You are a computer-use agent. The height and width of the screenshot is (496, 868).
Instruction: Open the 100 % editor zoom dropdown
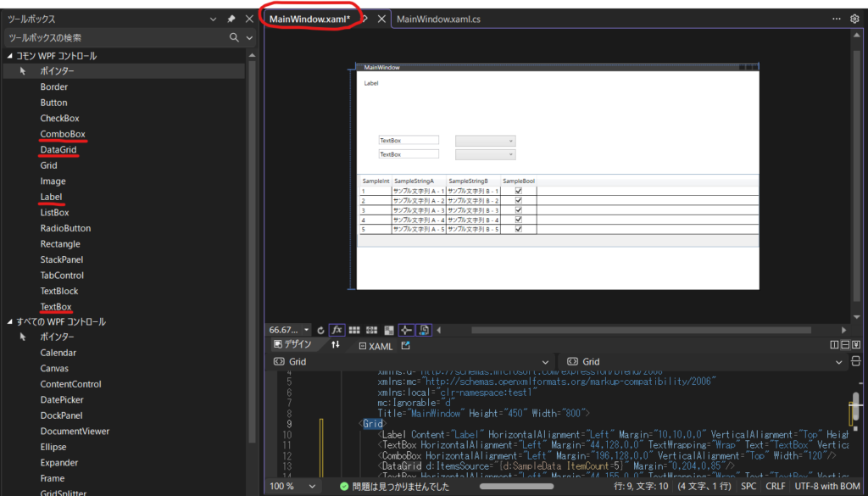313,487
